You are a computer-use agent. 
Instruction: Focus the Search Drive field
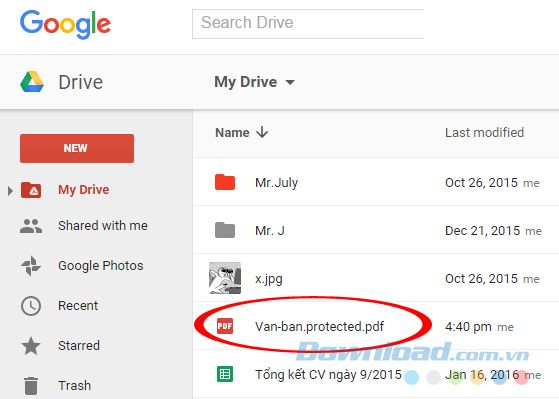[308, 24]
